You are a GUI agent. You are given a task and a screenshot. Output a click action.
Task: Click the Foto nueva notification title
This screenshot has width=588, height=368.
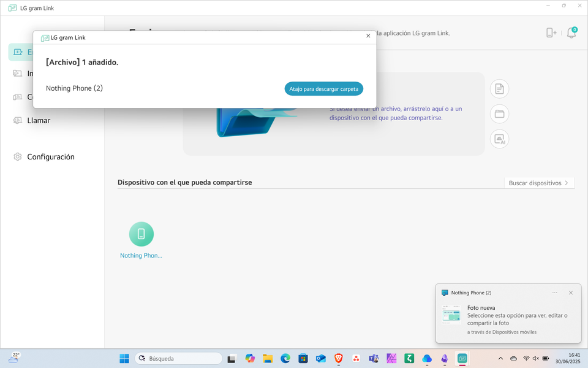(x=481, y=307)
